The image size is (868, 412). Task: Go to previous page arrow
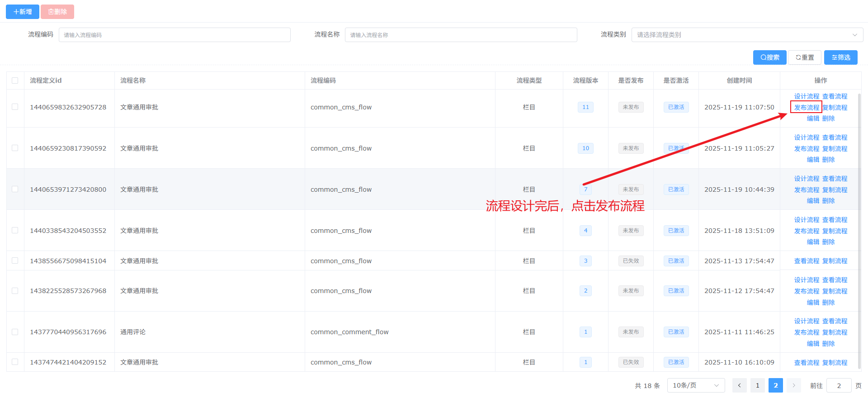[739, 385]
